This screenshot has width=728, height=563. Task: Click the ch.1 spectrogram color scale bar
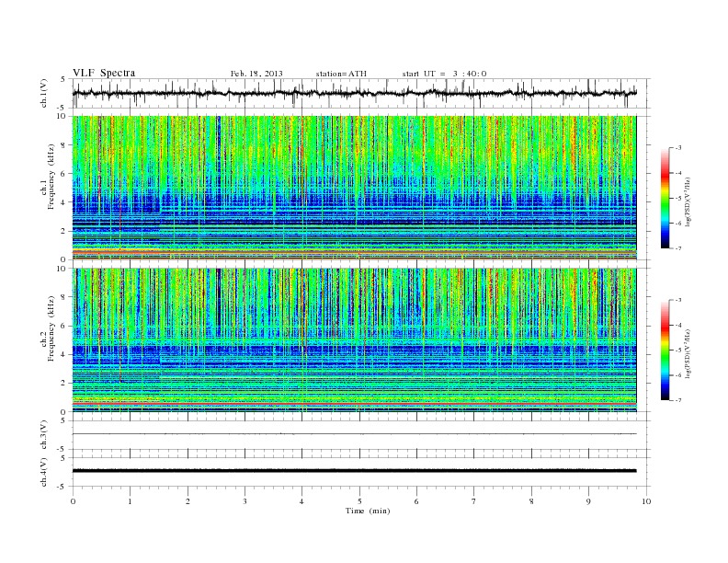(665, 199)
